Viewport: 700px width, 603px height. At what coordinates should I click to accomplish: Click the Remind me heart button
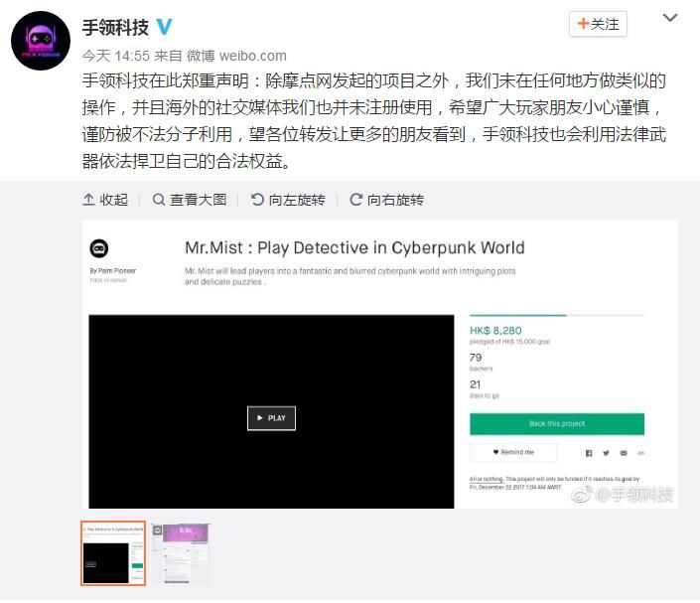tap(513, 452)
